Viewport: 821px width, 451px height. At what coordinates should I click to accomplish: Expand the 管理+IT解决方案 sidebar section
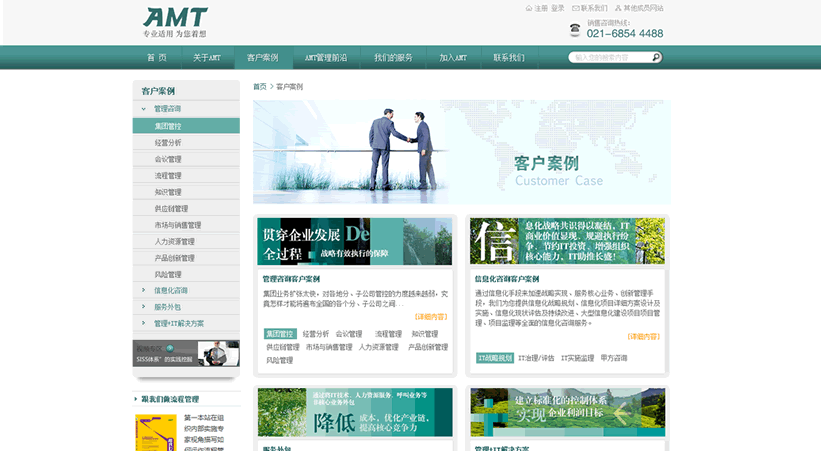pyautogui.click(x=178, y=323)
